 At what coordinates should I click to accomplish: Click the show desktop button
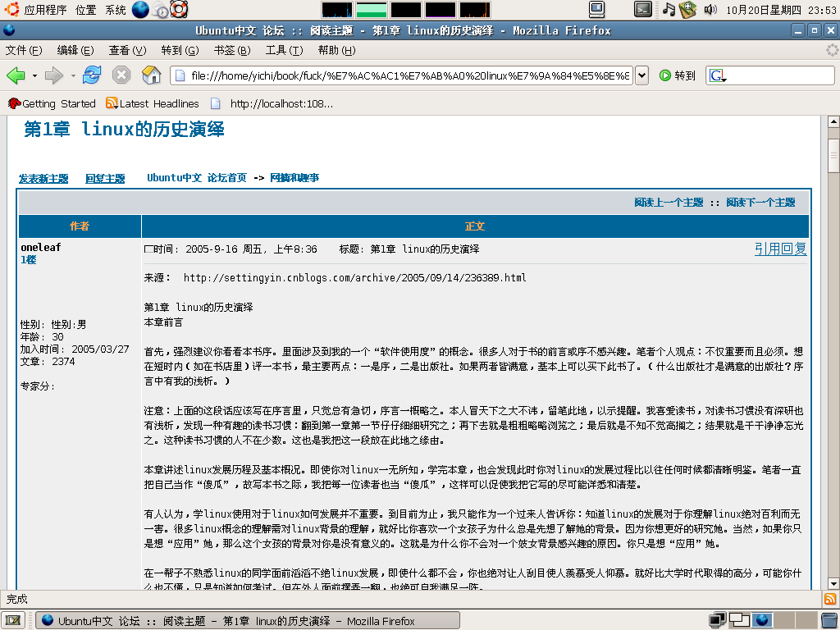tap(13, 620)
